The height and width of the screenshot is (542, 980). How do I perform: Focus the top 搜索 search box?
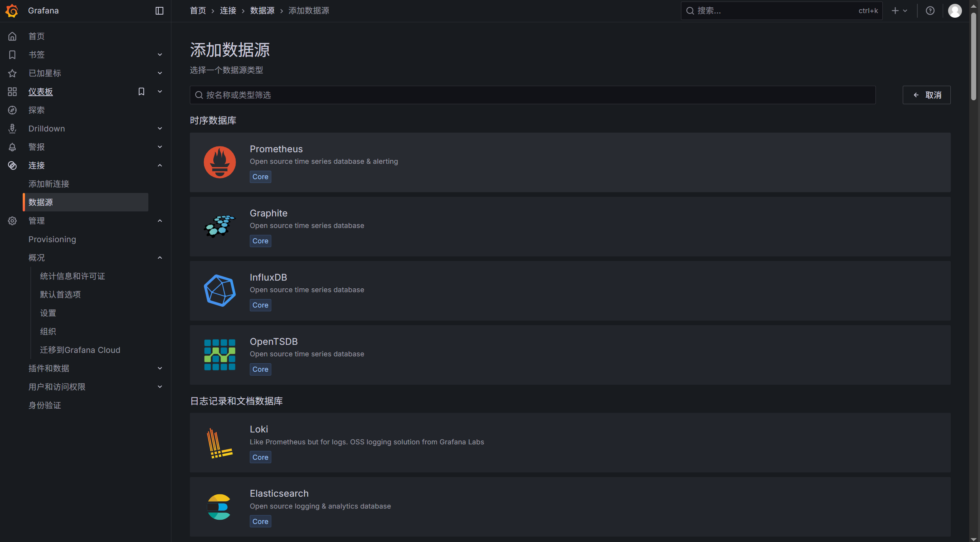click(x=782, y=11)
